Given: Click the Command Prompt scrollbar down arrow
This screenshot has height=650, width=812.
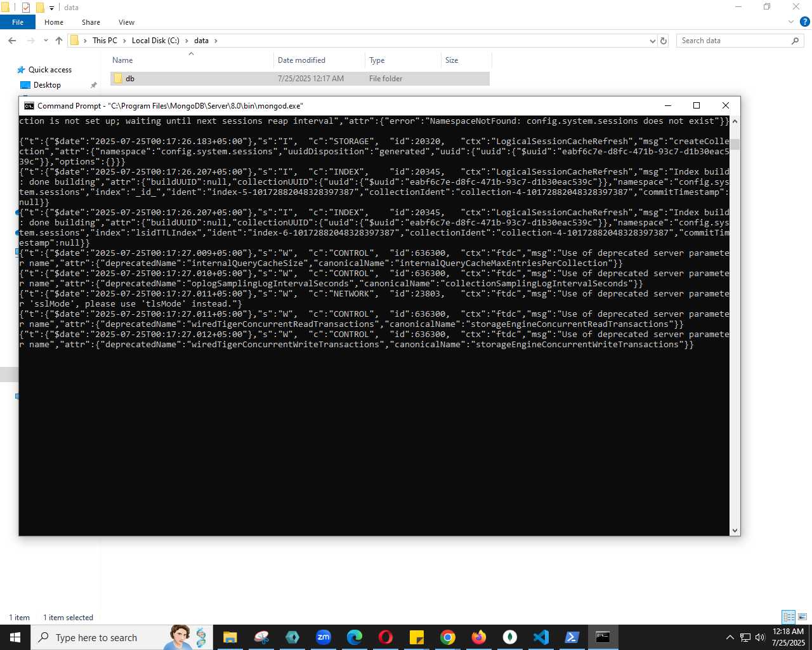Looking at the screenshot, I should point(735,531).
